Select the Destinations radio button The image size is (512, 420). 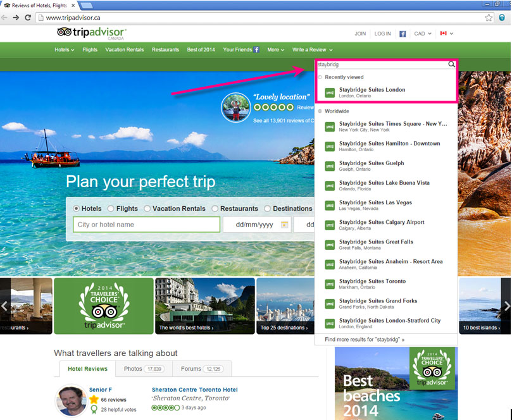(267, 209)
